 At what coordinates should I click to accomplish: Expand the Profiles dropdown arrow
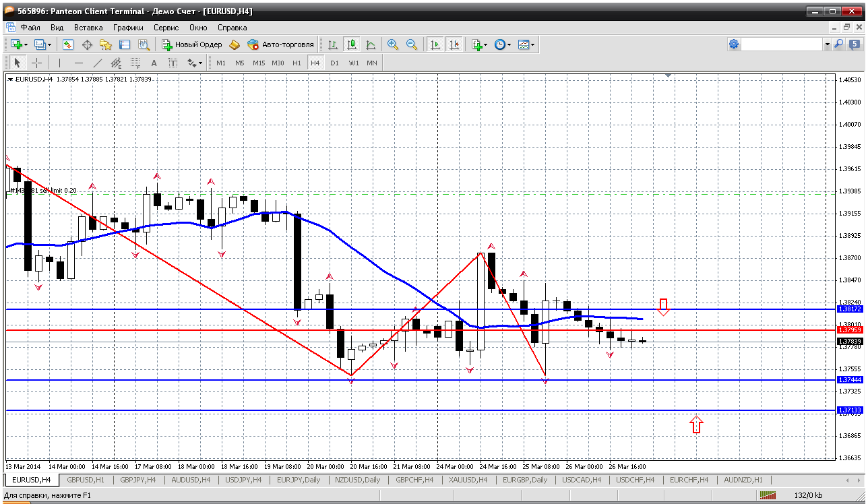50,44
